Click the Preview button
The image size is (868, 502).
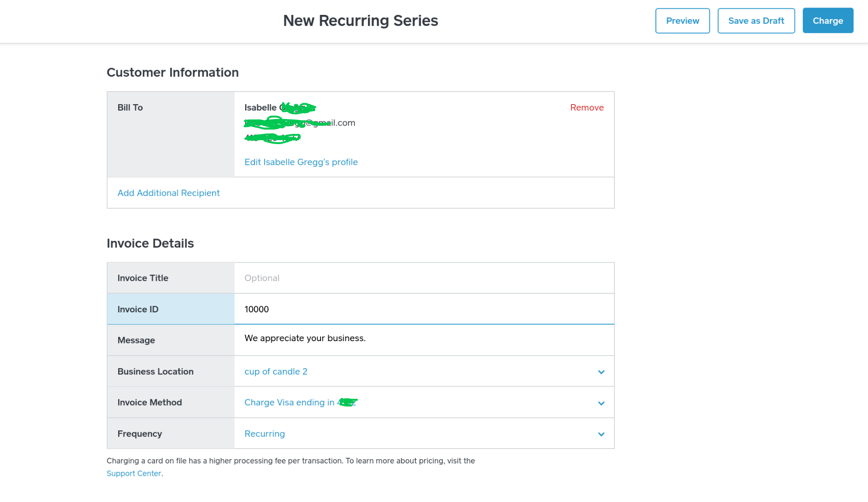pyautogui.click(x=682, y=21)
